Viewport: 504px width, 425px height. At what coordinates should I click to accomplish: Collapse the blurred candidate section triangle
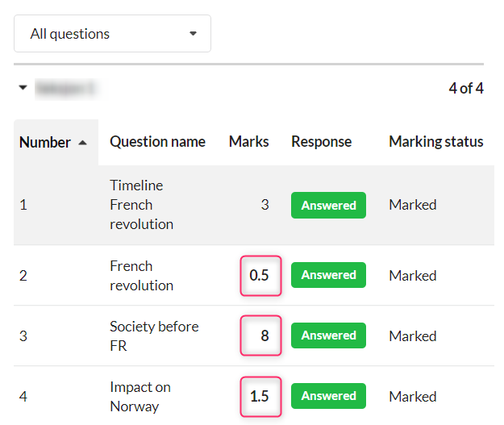[x=23, y=87]
